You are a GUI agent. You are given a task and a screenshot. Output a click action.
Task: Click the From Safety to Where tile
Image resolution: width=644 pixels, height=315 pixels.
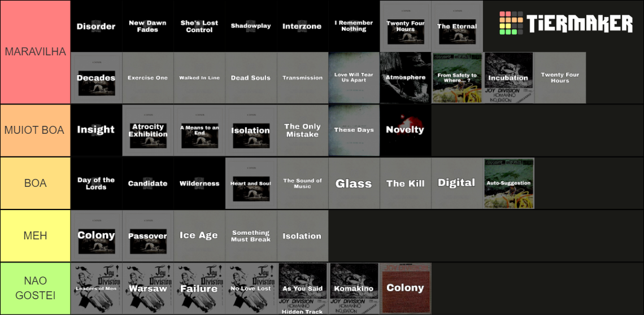pos(456,77)
